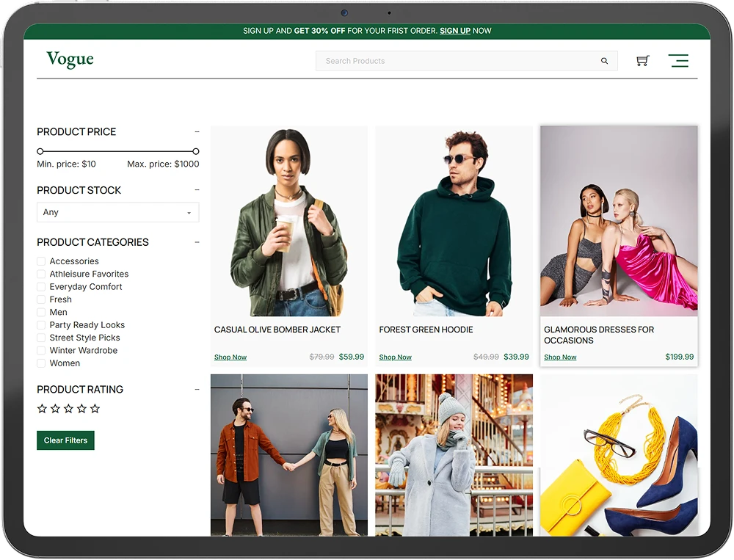The image size is (734, 560).
Task: Collapse the Product Categories section
Action: (x=197, y=242)
